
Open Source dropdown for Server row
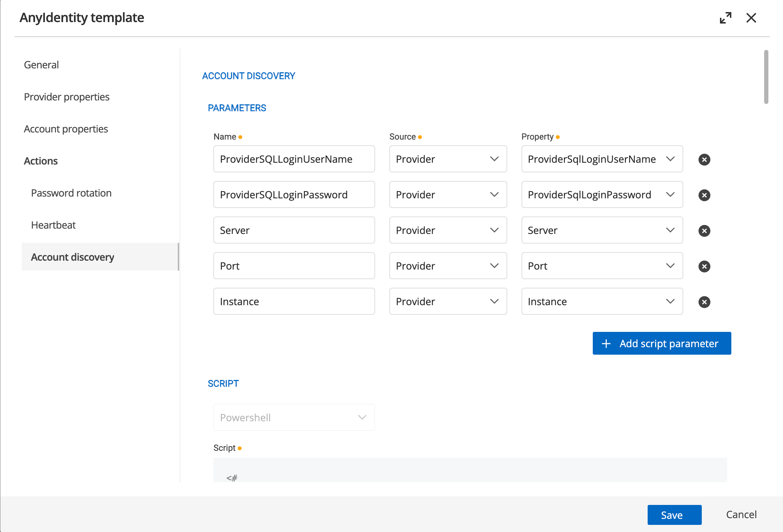click(x=448, y=230)
